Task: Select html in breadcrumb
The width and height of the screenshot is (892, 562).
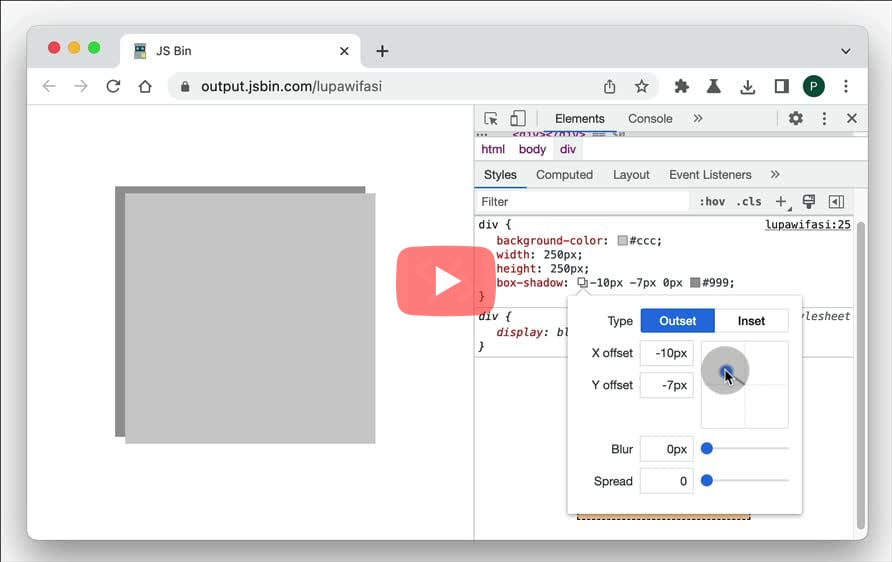Action: click(493, 149)
